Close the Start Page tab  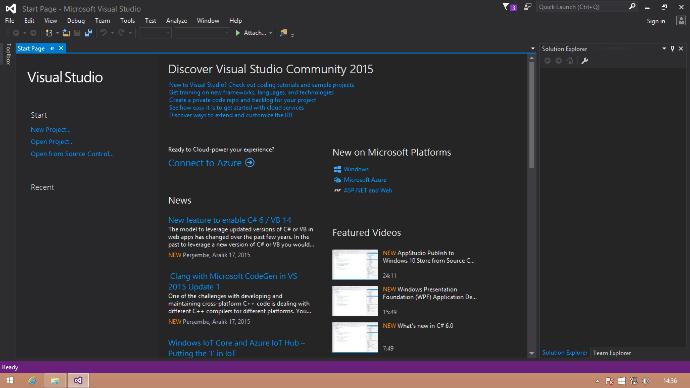pyautogui.click(x=61, y=48)
